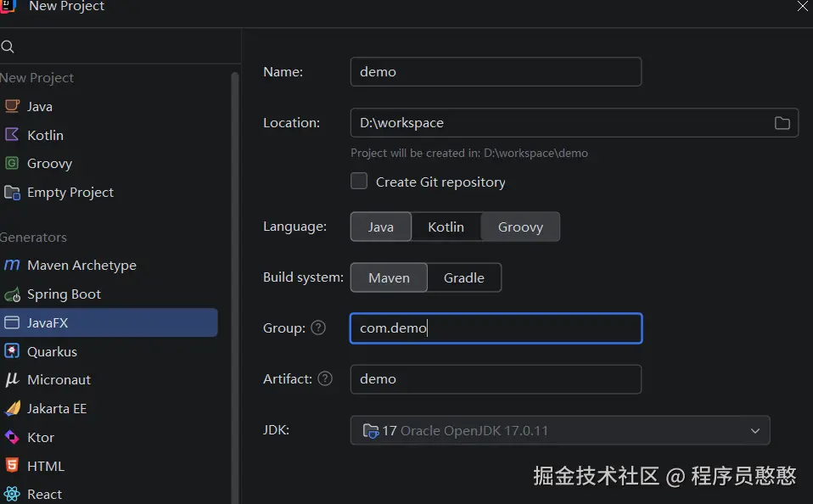The height and width of the screenshot is (504, 813).
Task: Click the IntelliJ IDEA logo in title bar
Action: pyautogui.click(x=8, y=6)
